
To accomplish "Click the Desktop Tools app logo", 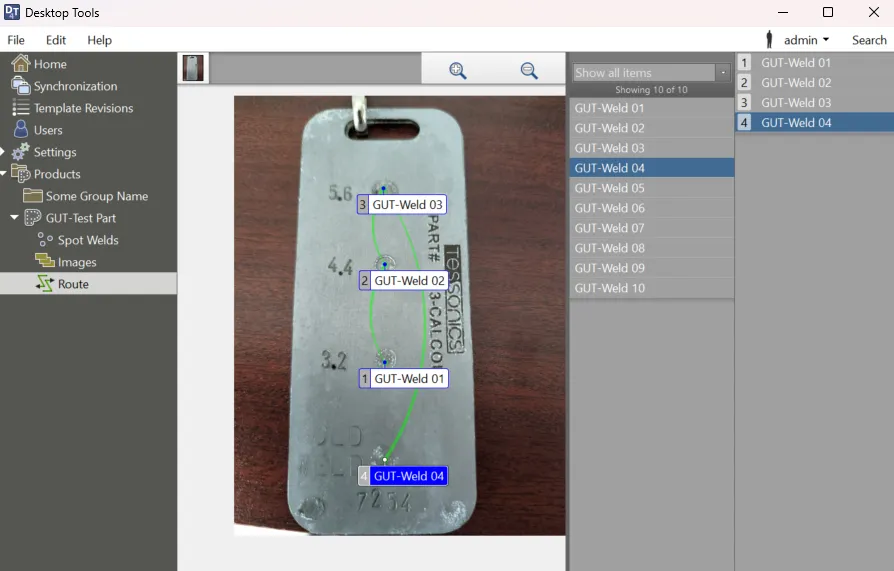I will [x=12, y=12].
